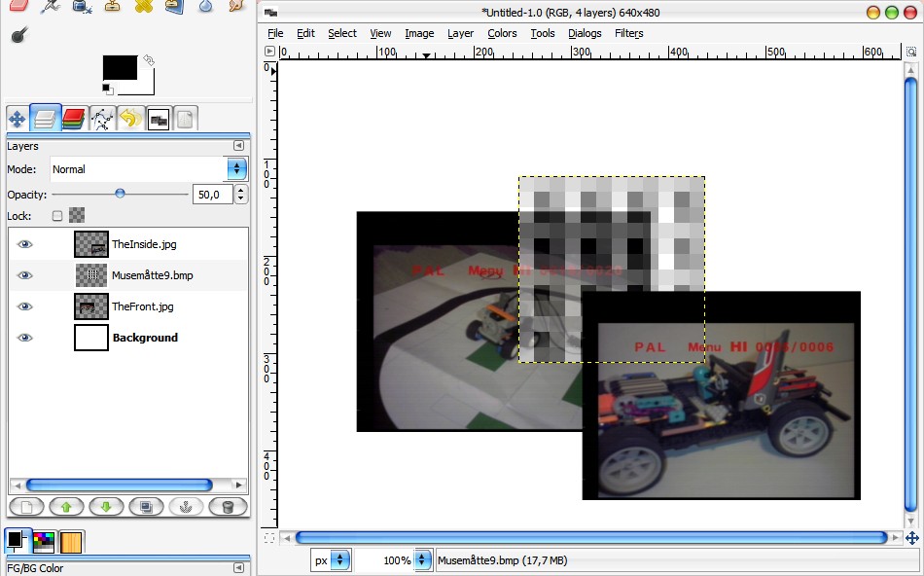
Task: Open the document templates tab
Action: point(185,119)
